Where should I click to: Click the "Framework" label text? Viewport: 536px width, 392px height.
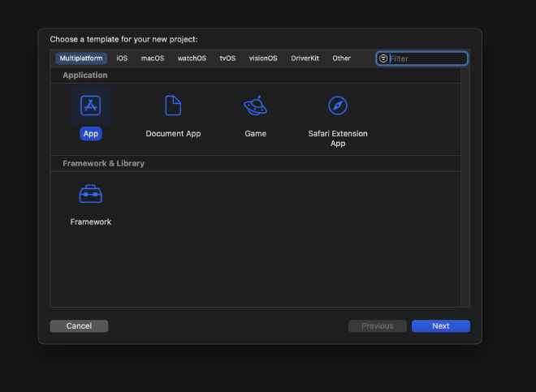tap(91, 222)
